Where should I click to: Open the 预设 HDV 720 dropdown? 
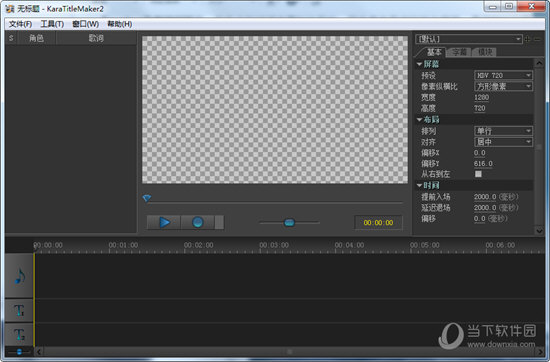pos(503,75)
